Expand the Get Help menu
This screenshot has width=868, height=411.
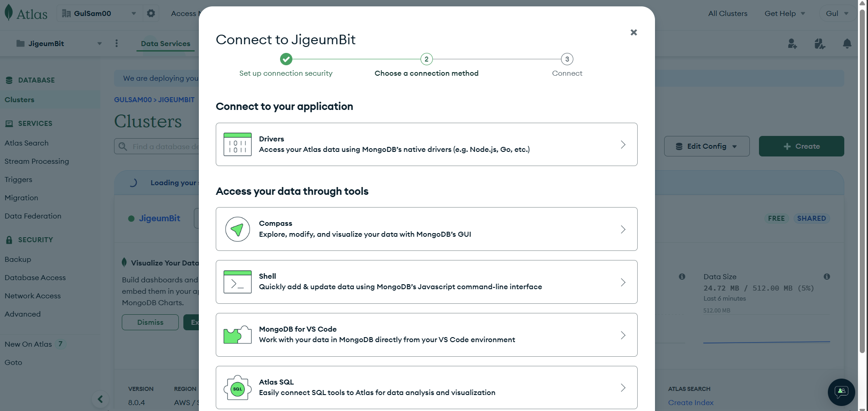785,14
